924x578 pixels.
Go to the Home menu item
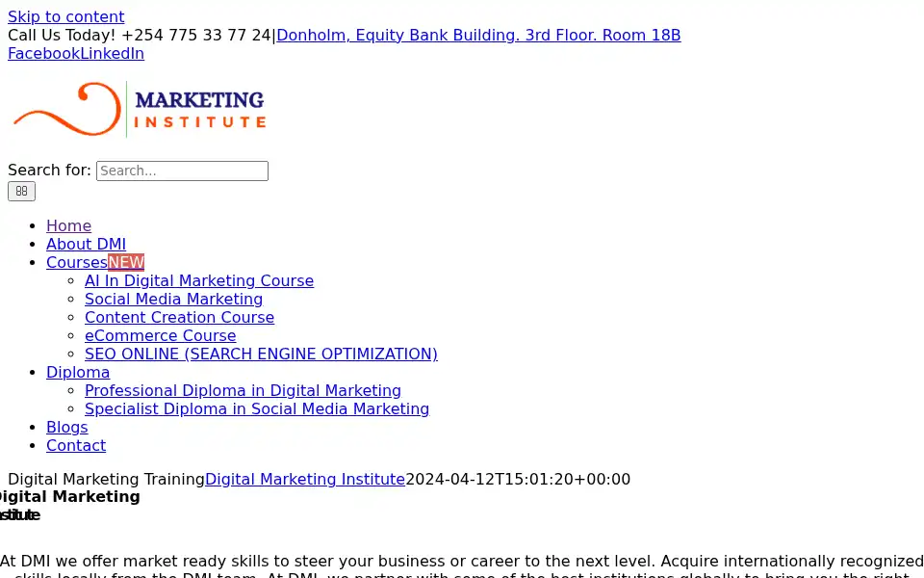click(x=69, y=225)
